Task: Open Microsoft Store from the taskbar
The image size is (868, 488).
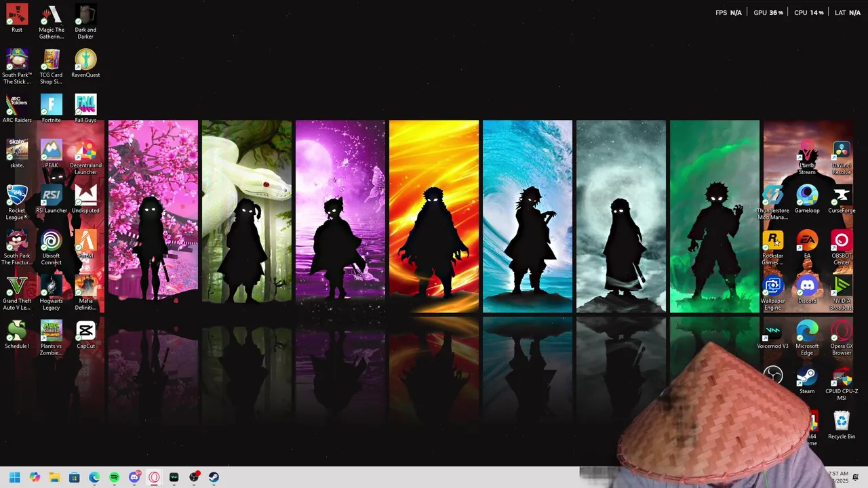Action: pos(75,477)
